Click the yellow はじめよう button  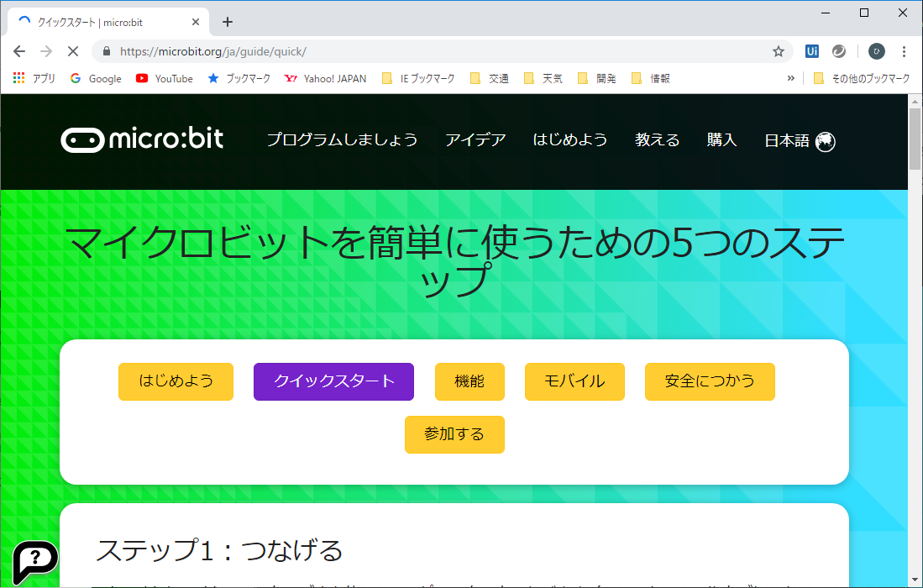[x=176, y=381]
